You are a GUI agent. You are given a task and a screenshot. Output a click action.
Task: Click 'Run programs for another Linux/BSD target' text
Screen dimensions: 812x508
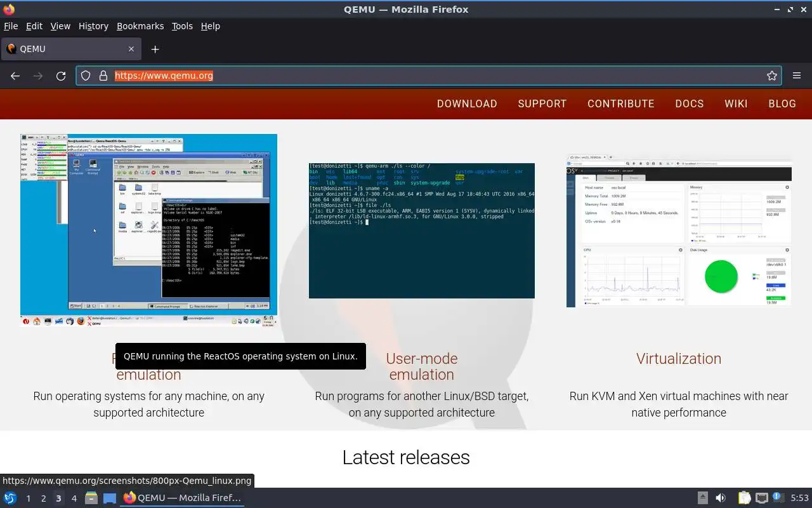tap(422, 404)
